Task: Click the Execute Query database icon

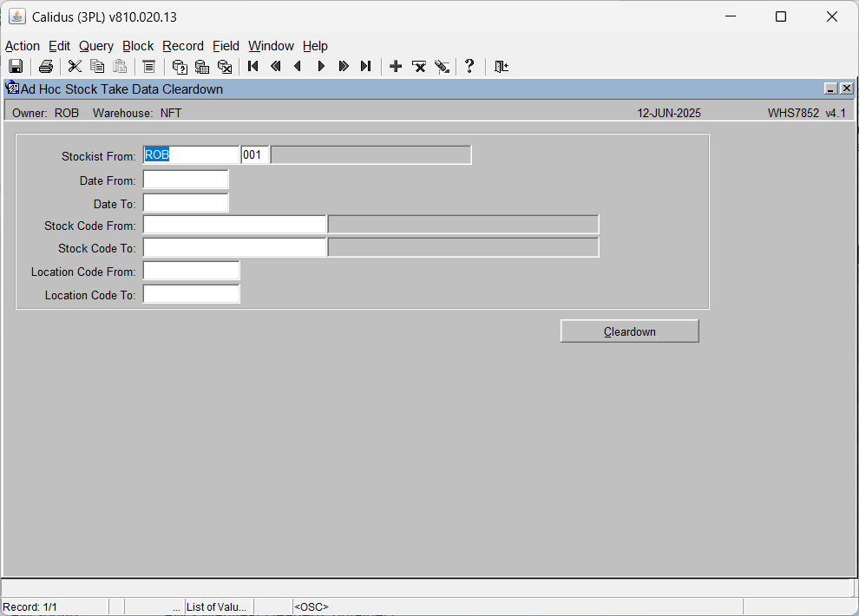Action: 202,66
